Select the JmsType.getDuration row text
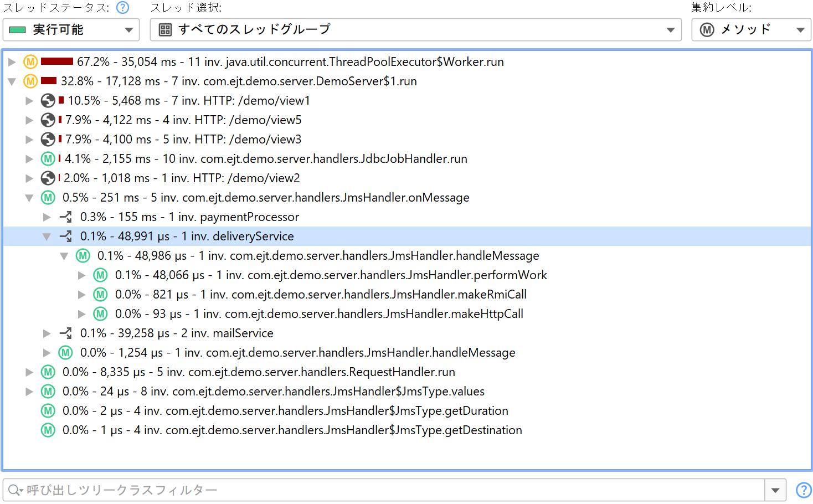The image size is (813, 504). point(285,411)
